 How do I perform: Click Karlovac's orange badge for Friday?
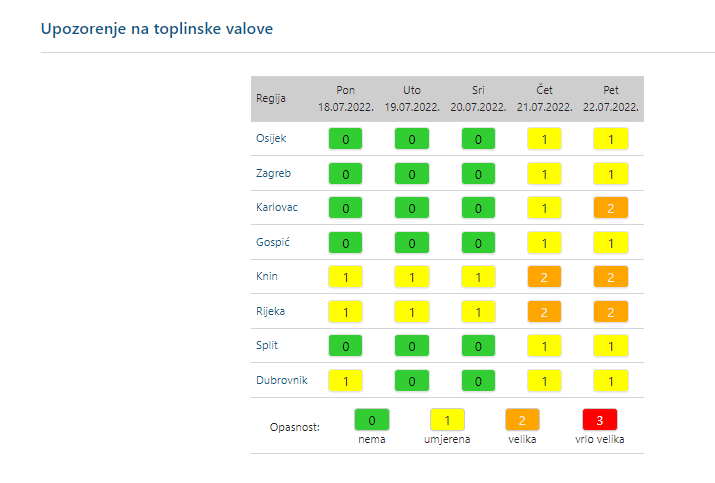pos(610,208)
